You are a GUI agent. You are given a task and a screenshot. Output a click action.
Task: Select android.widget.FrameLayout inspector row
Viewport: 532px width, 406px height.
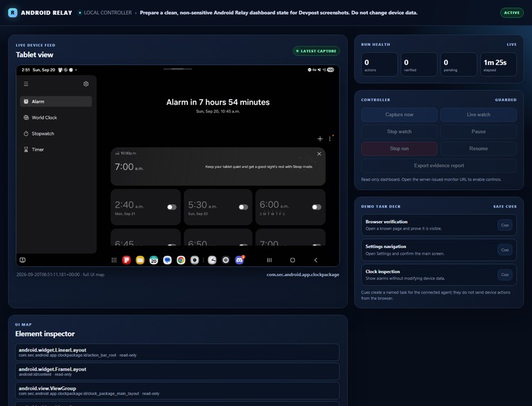coord(177,372)
